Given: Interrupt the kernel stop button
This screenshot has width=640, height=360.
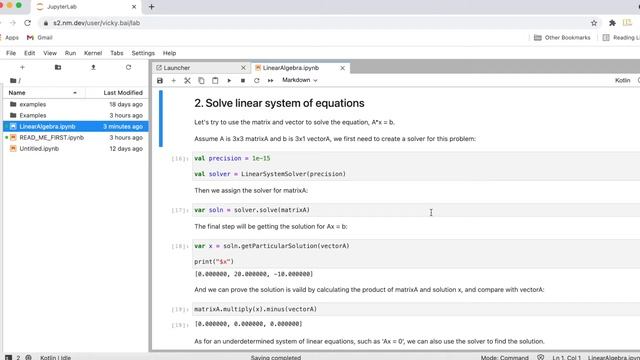Looking at the screenshot, I should pyautogui.click(x=243, y=80).
